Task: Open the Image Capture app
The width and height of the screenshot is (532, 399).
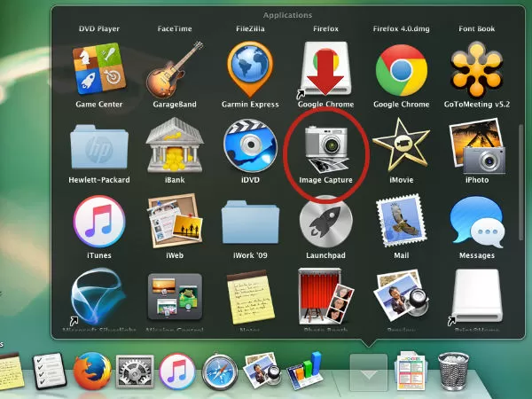Action: pyautogui.click(x=325, y=146)
